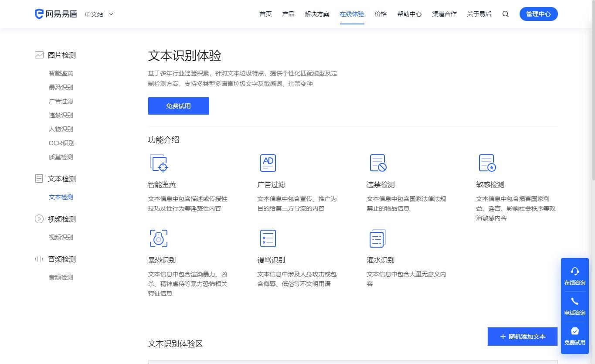Click the 管理中心 button
Screen dimensions: 595x364
click(x=538, y=14)
